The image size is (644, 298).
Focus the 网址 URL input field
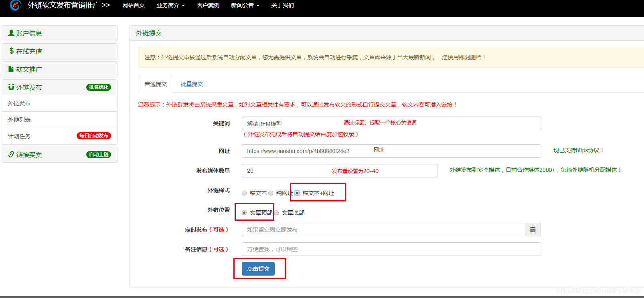click(x=391, y=151)
